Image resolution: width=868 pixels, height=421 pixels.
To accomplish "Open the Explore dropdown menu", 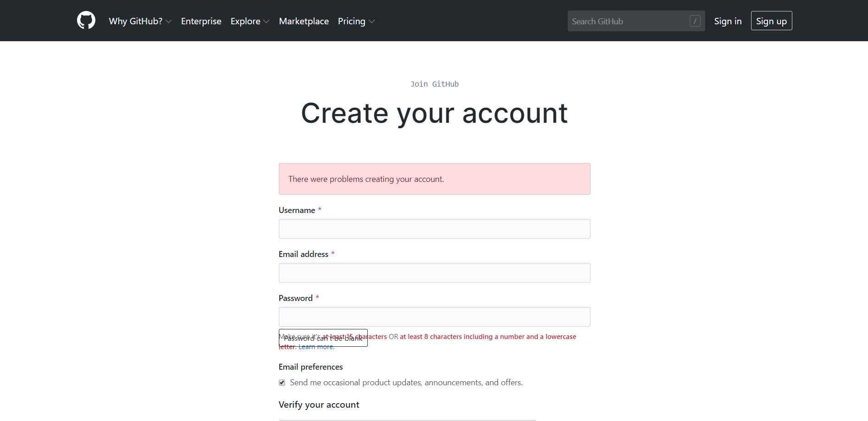I will (250, 21).
